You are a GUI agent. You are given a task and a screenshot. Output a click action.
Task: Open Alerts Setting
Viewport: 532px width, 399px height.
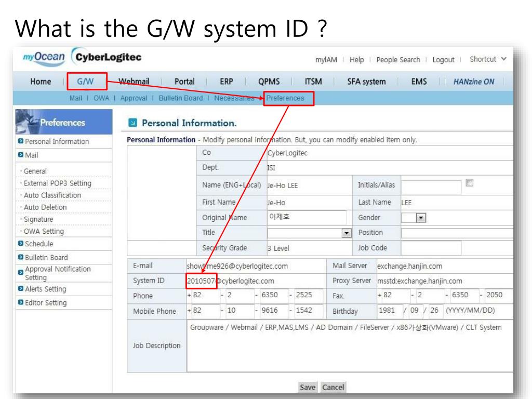[x=46, y=289]
